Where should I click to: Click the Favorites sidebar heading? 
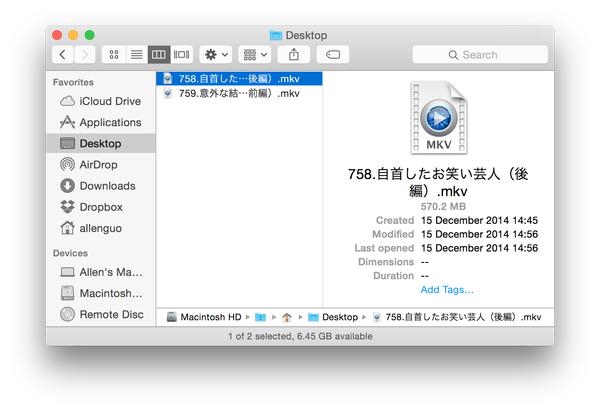click(x=73, y=82)
